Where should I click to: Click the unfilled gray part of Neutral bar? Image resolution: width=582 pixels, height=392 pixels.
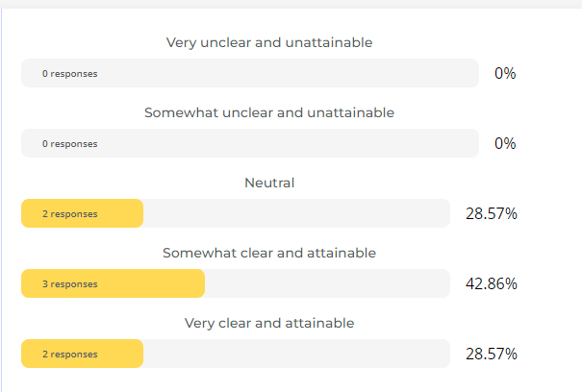point(296,214)
